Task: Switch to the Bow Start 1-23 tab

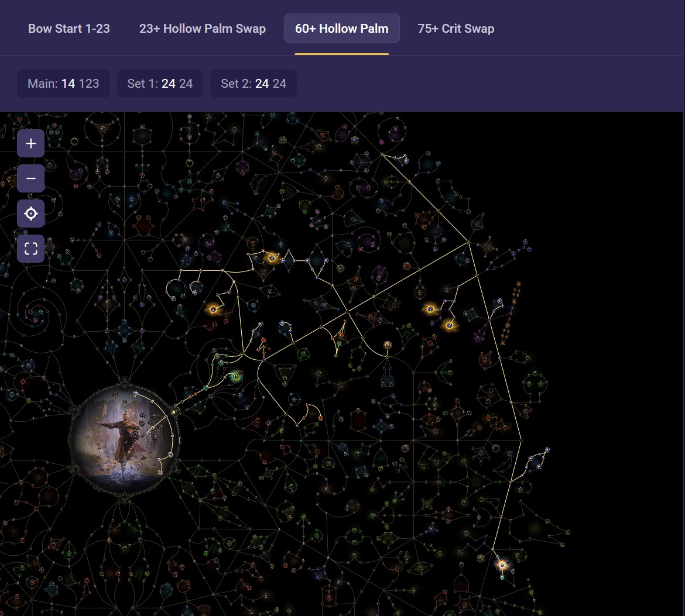Action: coord(69,29)
